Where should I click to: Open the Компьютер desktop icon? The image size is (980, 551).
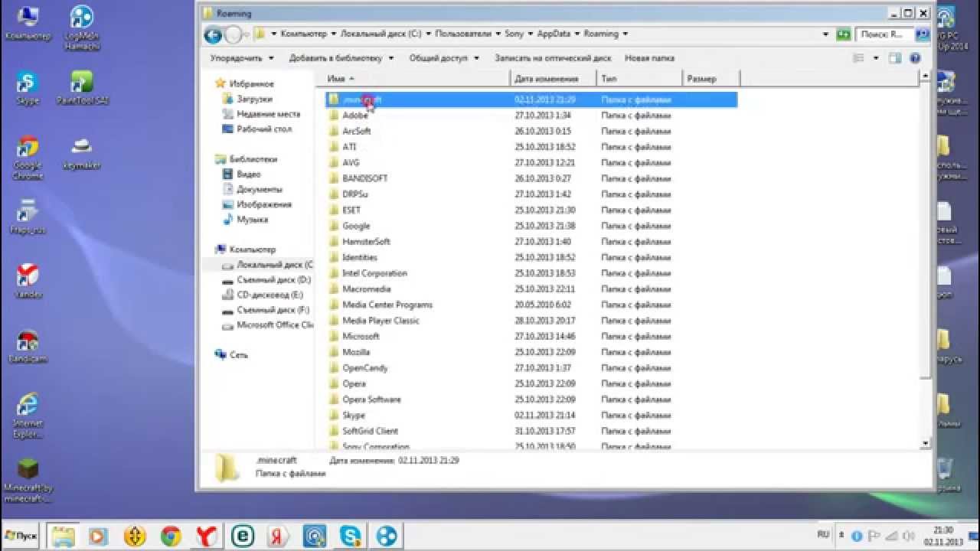(x=28, y=24)
